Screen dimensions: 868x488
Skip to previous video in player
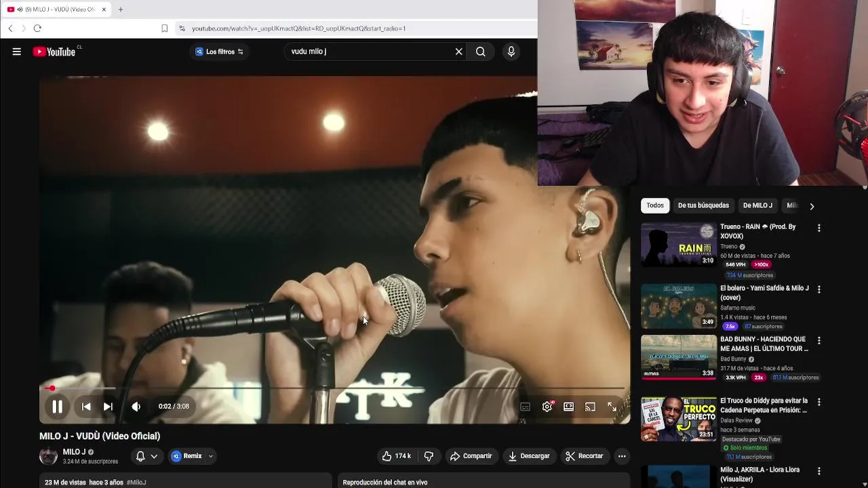86,407
